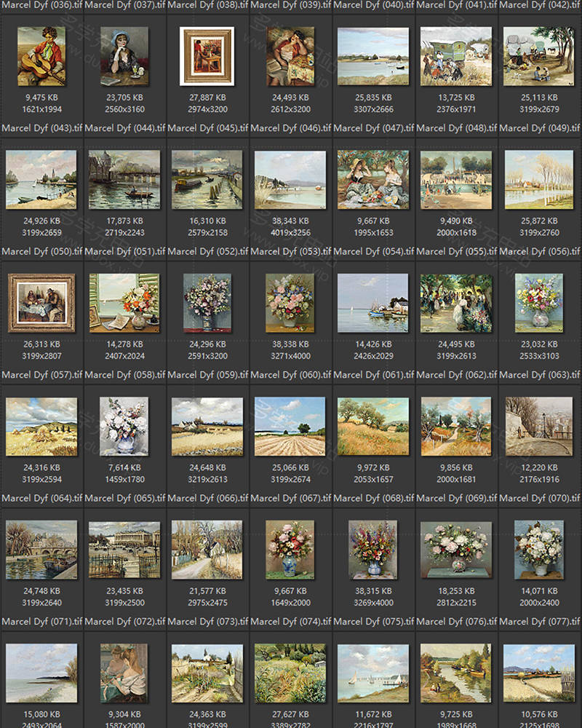Click the Marcel Dyf (043).tif filename label
Image resolution: width=582 pixels, height=728 pixels.
[41, 128]
